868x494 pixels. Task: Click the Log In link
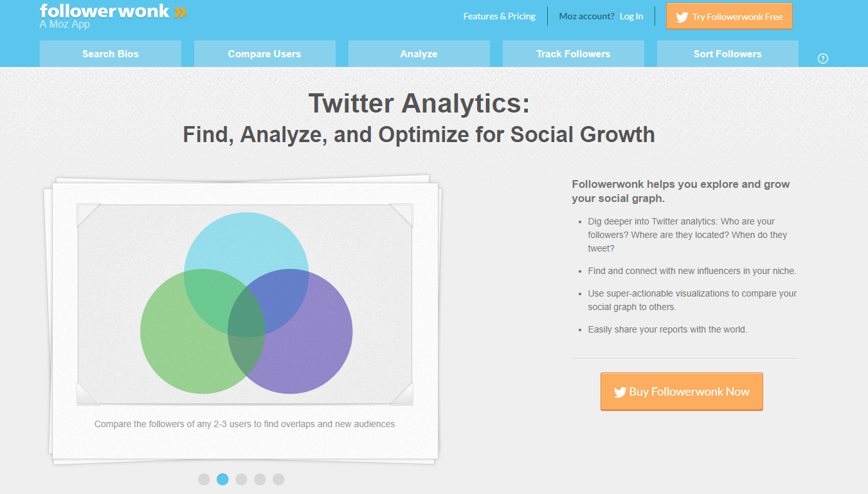tap(631, 16)
